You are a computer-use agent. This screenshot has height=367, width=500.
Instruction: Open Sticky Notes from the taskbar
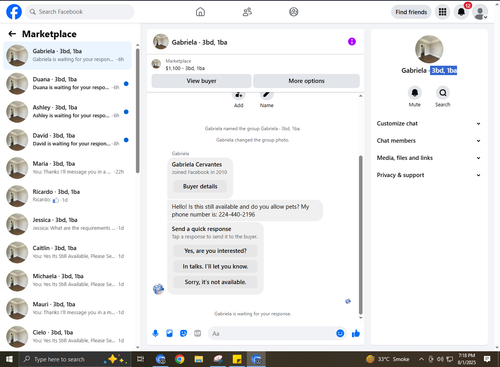237,359
